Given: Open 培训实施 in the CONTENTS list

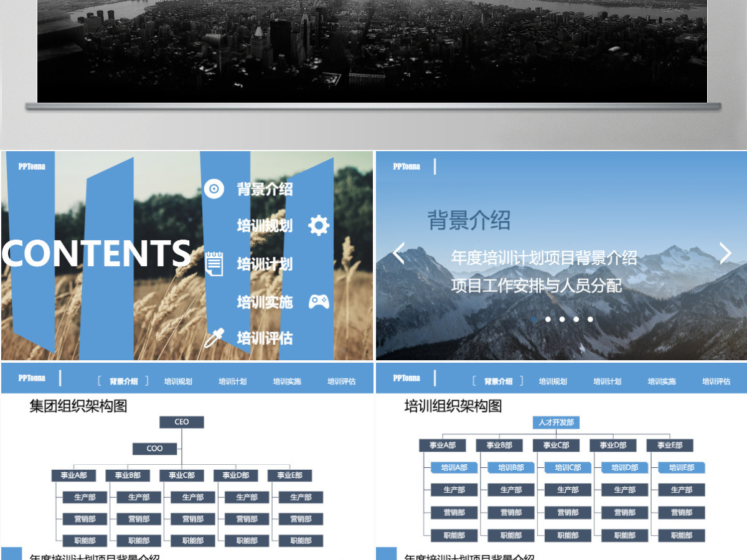Looking at the screenshot, I should click(265, 302).
